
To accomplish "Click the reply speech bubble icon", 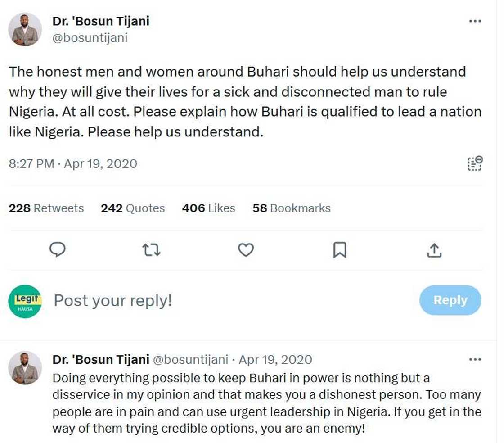I will [58, 249].
